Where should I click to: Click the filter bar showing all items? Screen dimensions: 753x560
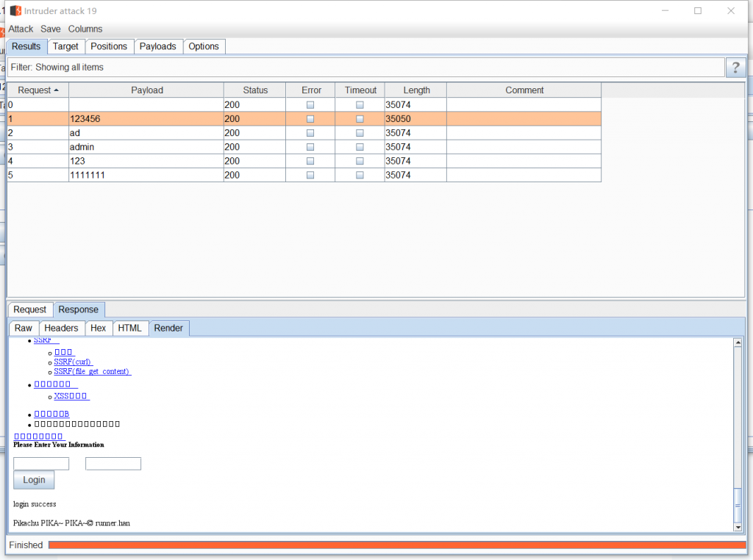pos(365,68)
